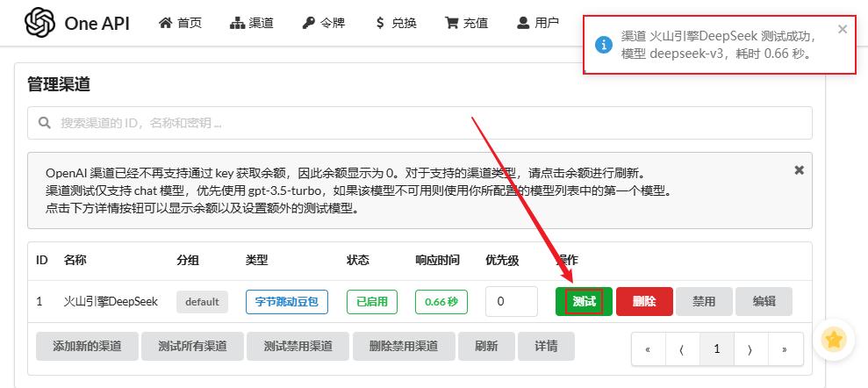Go to the next page arrow
The image size is (868, 388).
coord(750,349)
